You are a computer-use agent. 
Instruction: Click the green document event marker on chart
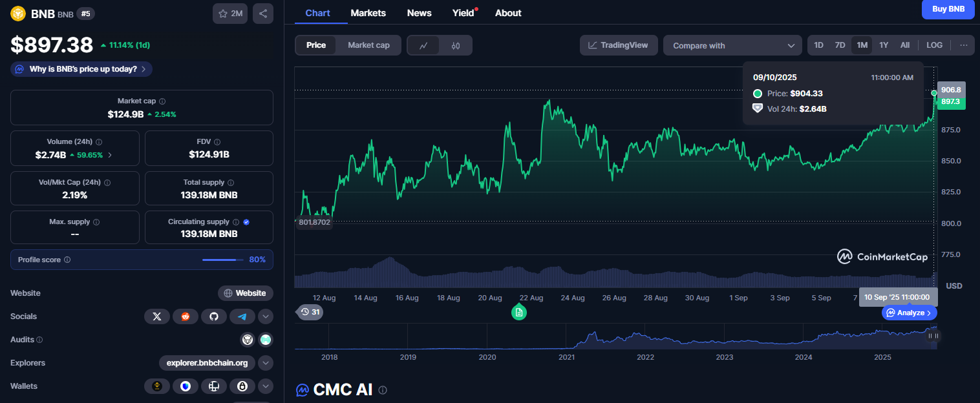[x=519, y=313]
